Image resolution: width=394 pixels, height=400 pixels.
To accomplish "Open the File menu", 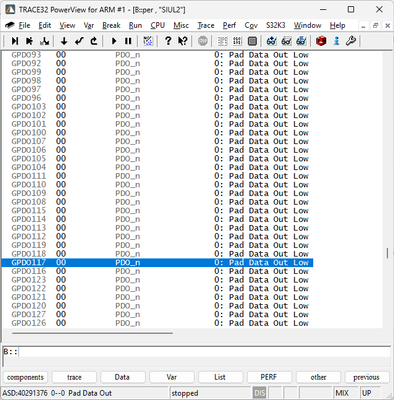I will pos(24,25).
